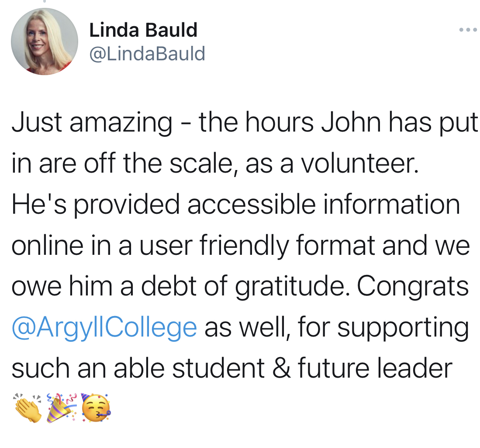Open the Linda Bauld display name

point(143,30)
